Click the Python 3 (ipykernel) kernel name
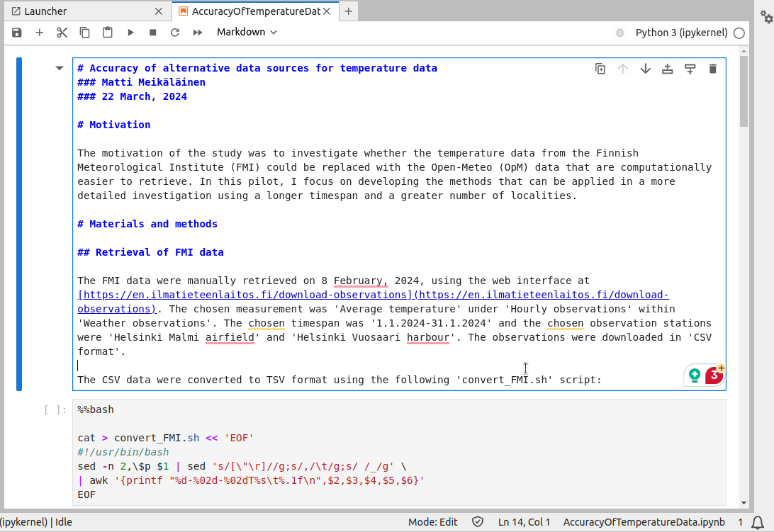The width and height of the screenshot is (774, 532). [x=681, y=33]
